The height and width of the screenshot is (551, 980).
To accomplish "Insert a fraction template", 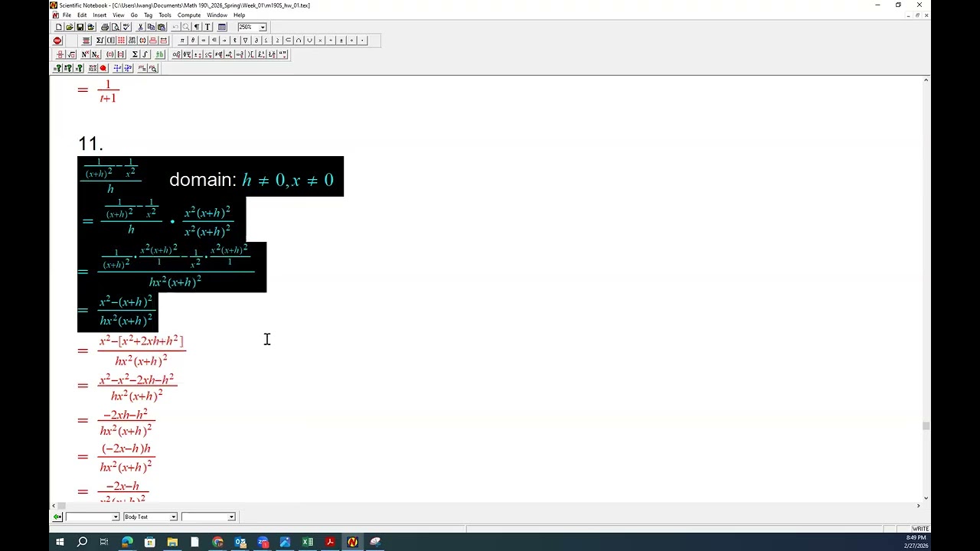I will click(x=60, y=54).
